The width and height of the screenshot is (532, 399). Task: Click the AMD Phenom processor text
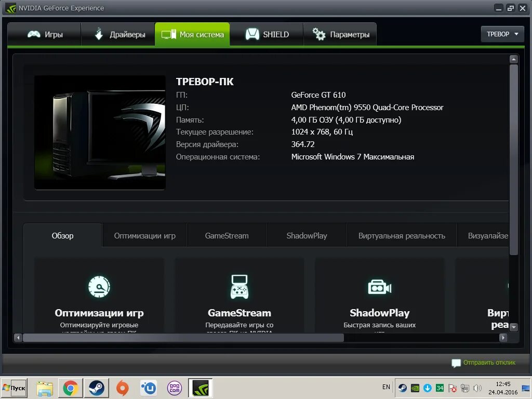(x=367, y=108)
